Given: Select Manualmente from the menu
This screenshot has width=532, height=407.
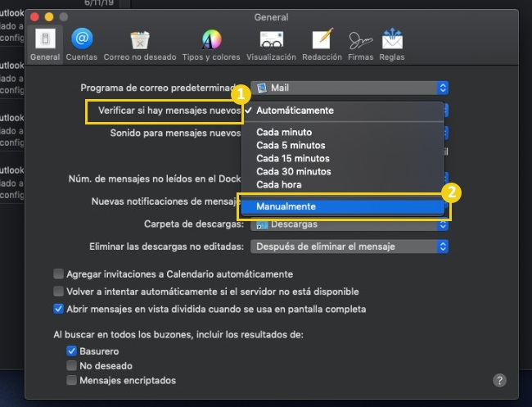Looking at the screenshot, I should tap(343, 206).
